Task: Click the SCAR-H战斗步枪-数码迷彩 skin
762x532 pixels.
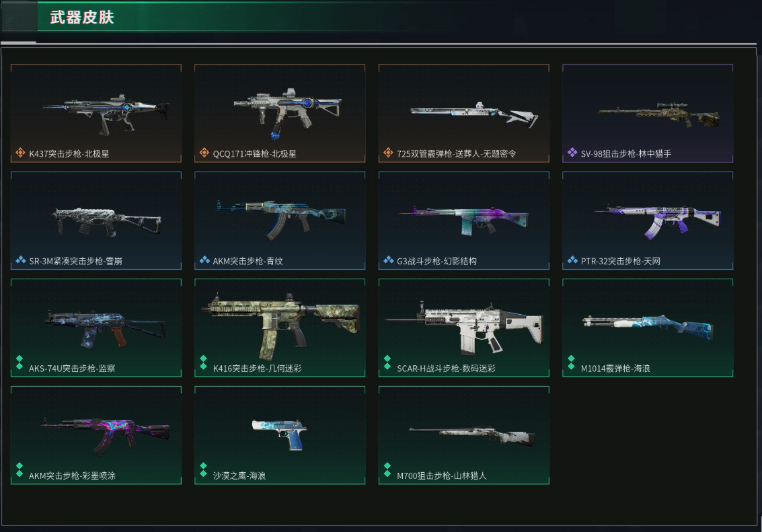Action: [464, 328]
